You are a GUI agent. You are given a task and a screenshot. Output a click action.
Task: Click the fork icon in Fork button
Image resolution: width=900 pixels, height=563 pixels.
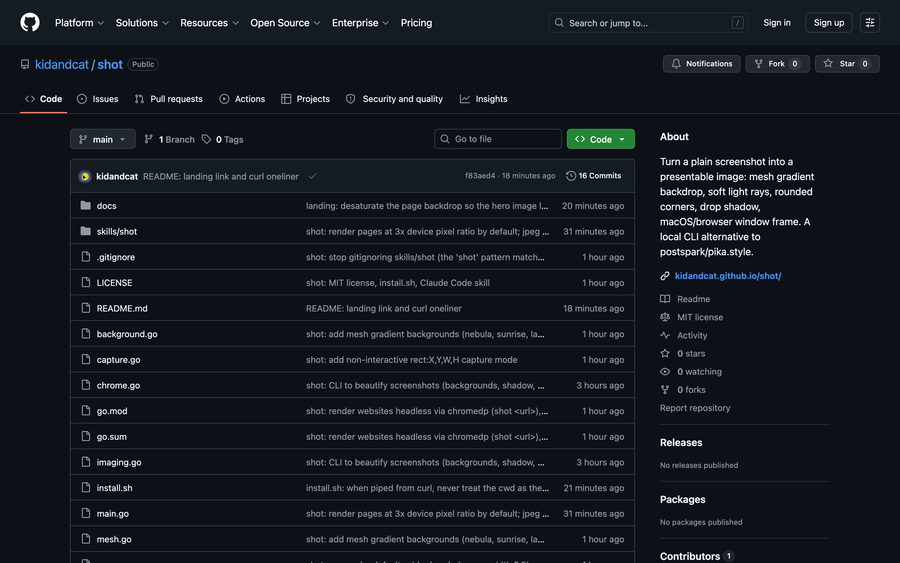coord(759,64)
